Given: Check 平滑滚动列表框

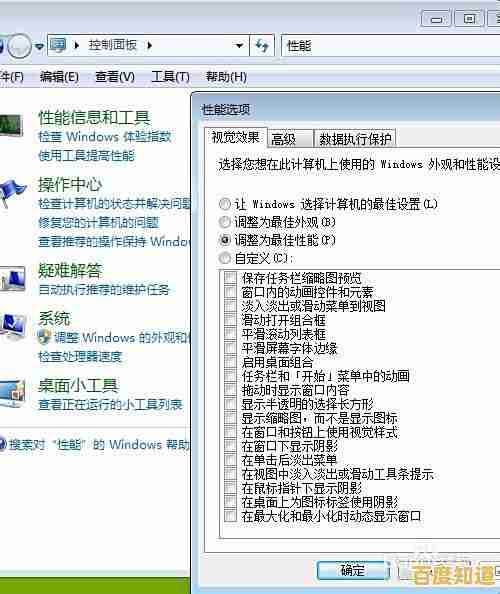Looking at the screenshot, I should pos(230,334).
